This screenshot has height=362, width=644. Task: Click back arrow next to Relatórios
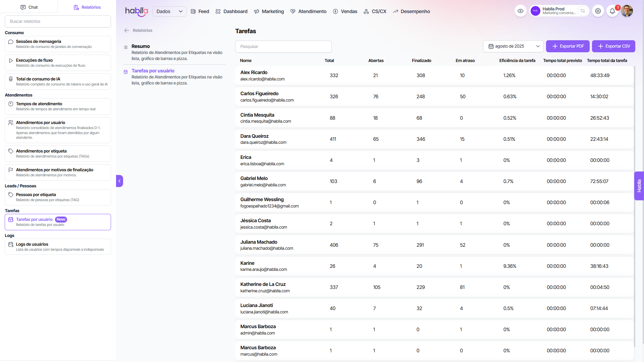click(x=127, y=31)
